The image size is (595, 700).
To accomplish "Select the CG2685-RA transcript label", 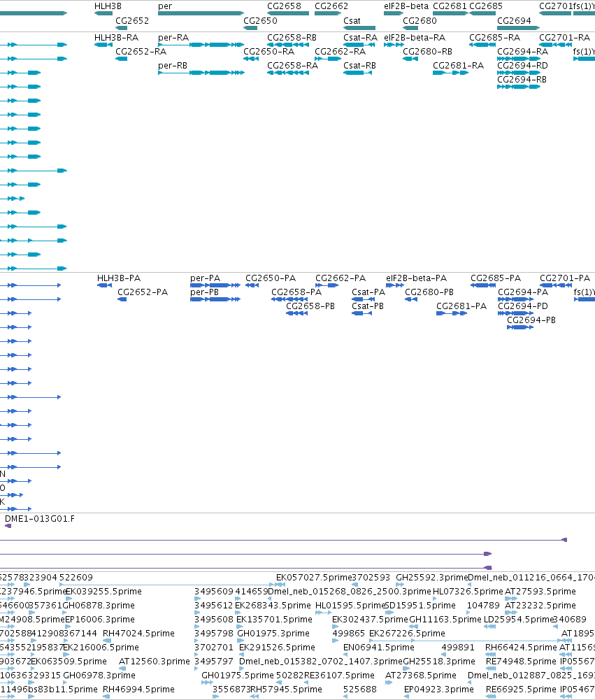I will (x=494, y=38).
